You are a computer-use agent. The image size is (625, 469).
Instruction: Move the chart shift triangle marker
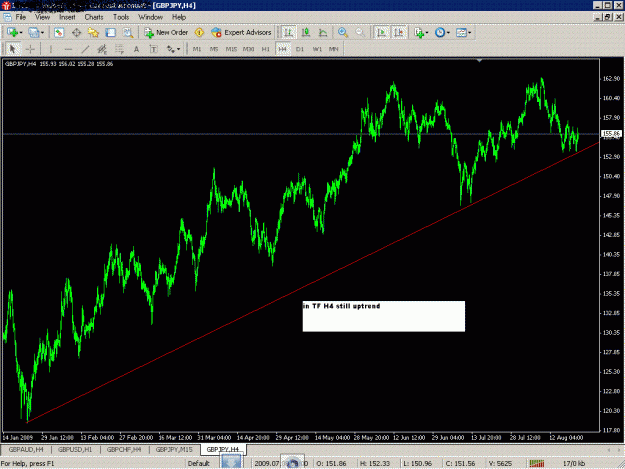pyautogui.click(x=480, y=61)
